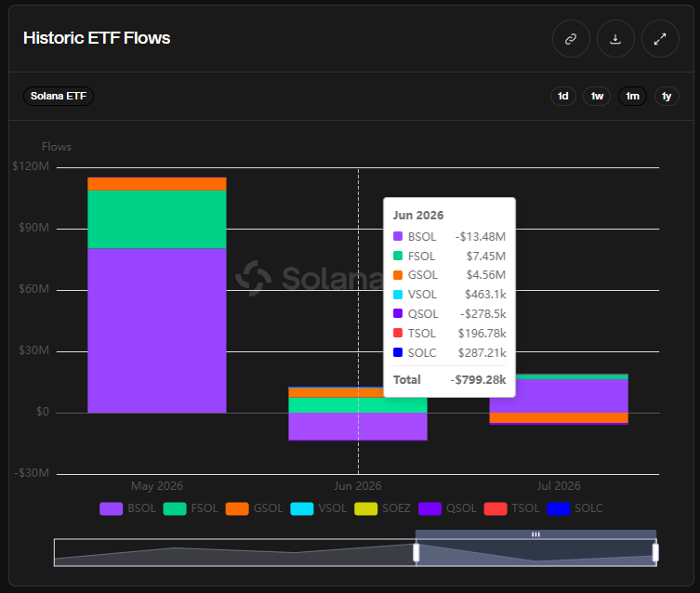This screenshot has height=593, width=700.
Task: Select the 1w time range
Action: 597,97
